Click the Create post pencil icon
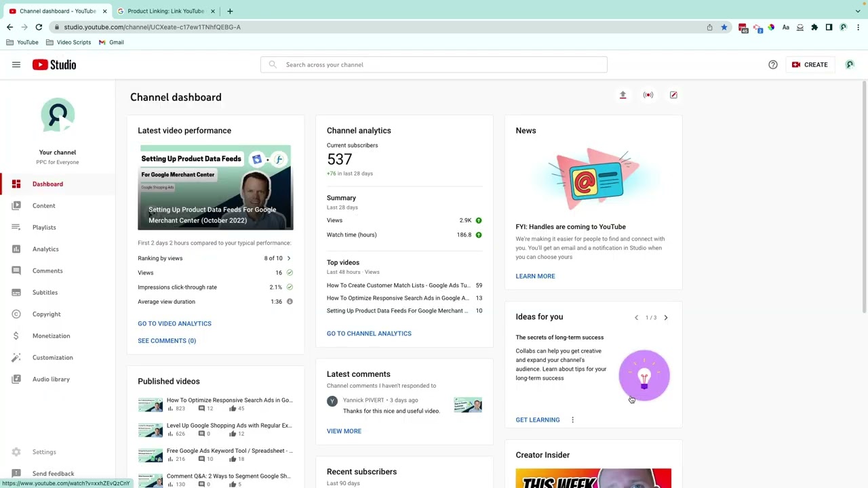Screen dimensions: 868x488 click(673, 95)
